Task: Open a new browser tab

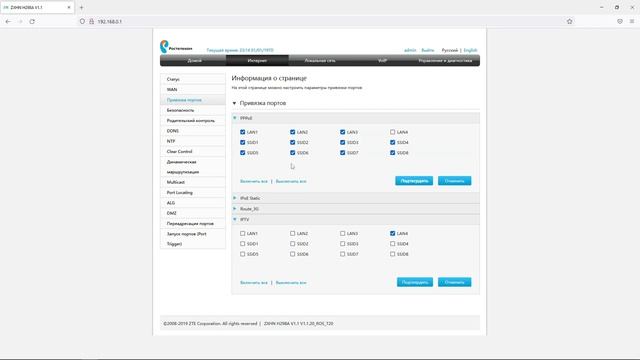Action: coord(81,7)
